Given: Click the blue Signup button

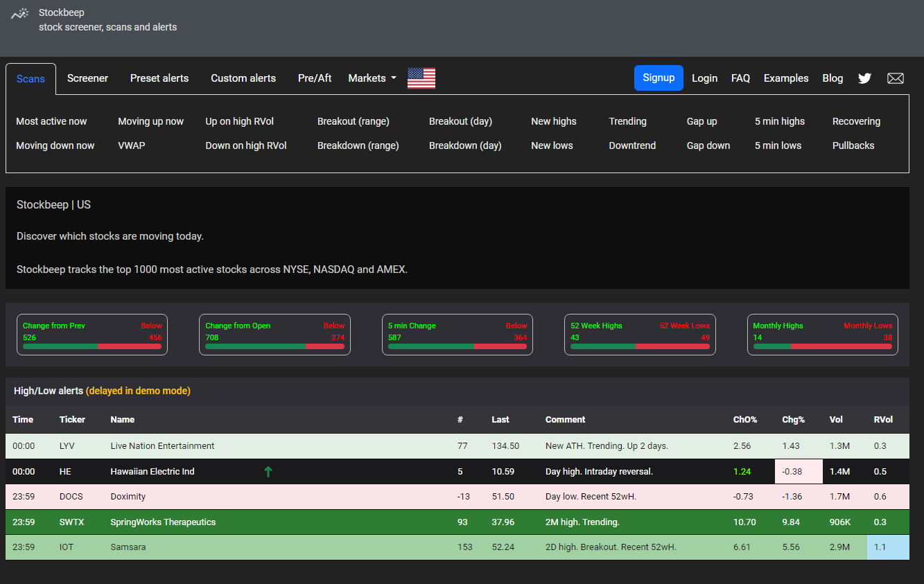Looking at the screenshot, I should point(659,78).
